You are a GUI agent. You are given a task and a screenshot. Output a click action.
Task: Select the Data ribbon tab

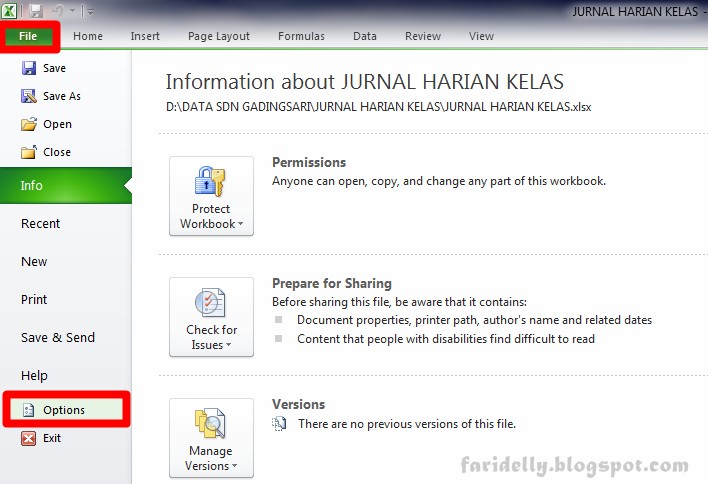point(365,36)
